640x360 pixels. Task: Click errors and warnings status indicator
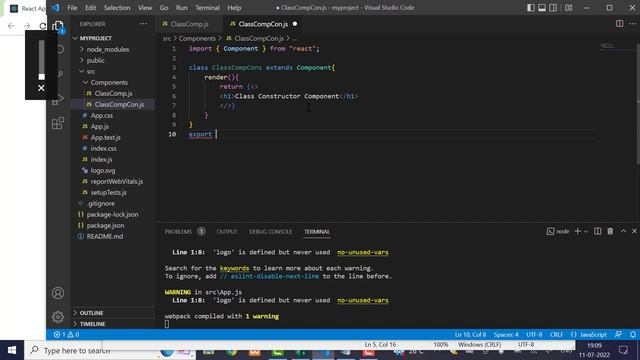66,334
